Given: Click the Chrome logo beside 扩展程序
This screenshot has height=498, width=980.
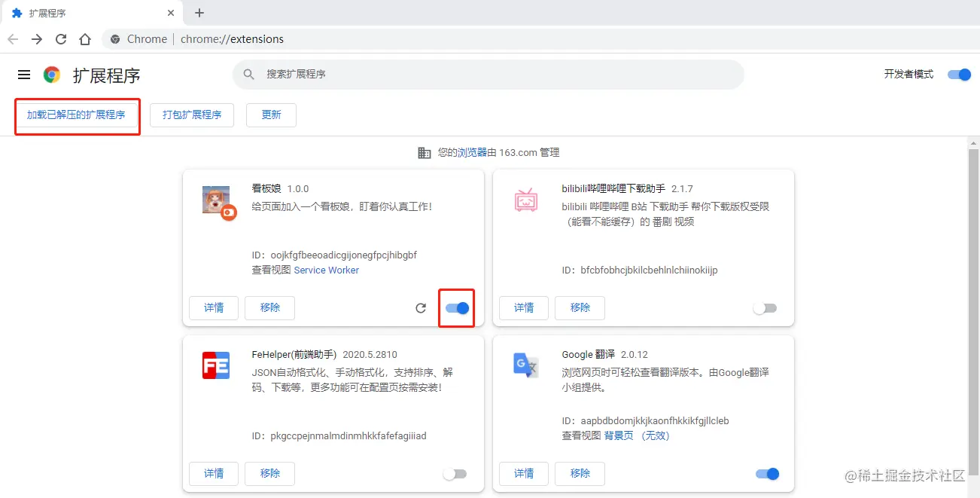Looking at the screenshot, I should click(52, 75).
